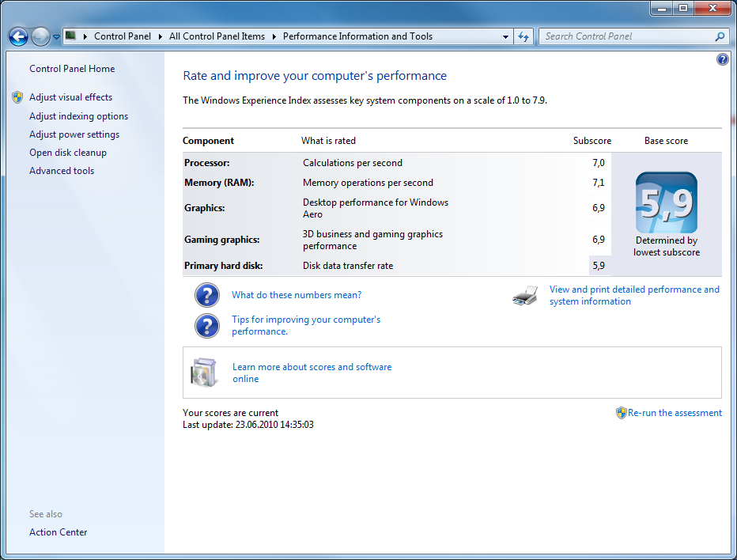Minimize the Control Panel window
Image resolution: width=737 pixels, height=560 pixels.
[662, 8]
